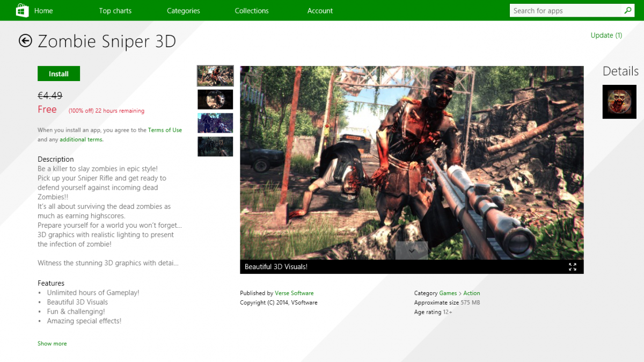Open the Collections menu
The width and height of the screenshot is (644, 362).
pyautogui.click(x=251, y=11)
